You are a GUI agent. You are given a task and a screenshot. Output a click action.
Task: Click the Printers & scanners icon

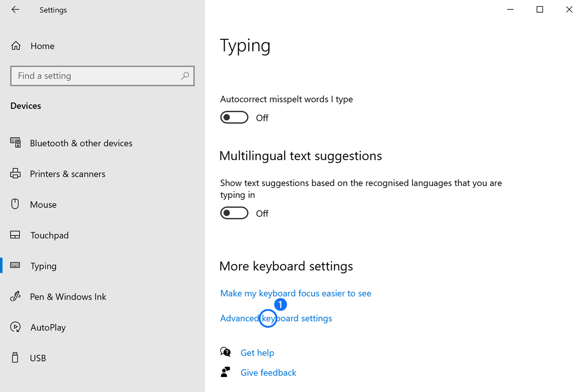(x=16, y=174)
